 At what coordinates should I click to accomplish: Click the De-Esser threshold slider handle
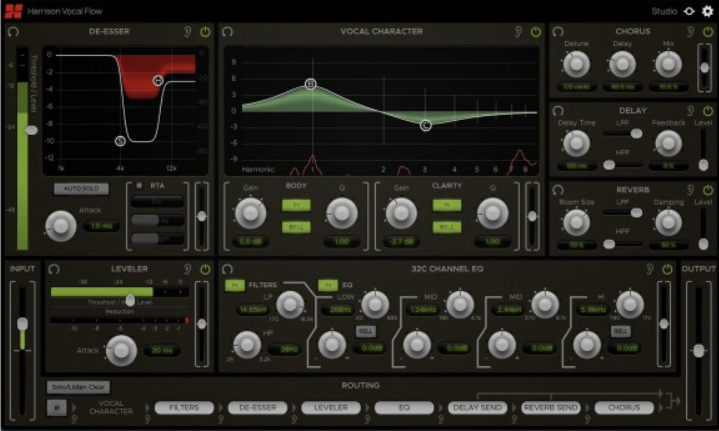(32, 130)
